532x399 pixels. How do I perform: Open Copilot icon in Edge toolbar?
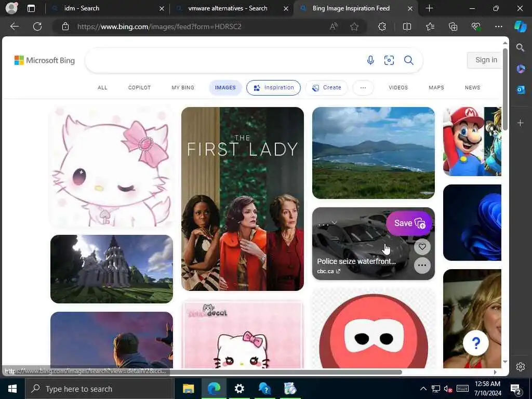coord(520,26)
